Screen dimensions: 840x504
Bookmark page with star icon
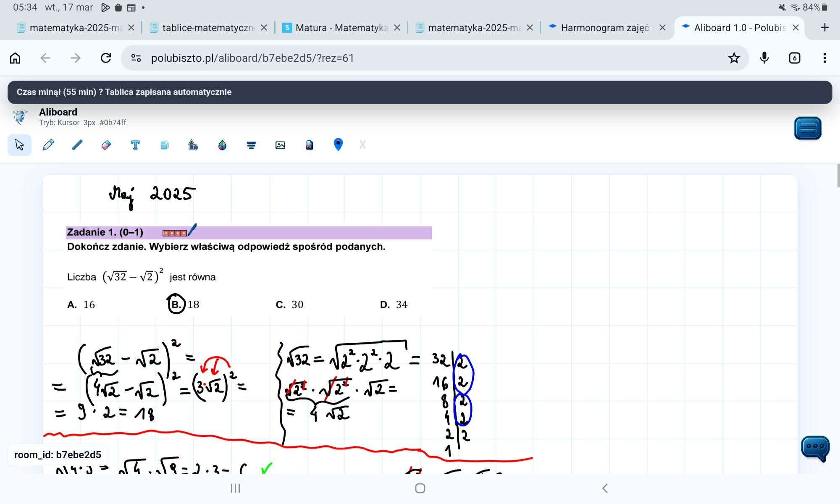[x=734, y=58]
